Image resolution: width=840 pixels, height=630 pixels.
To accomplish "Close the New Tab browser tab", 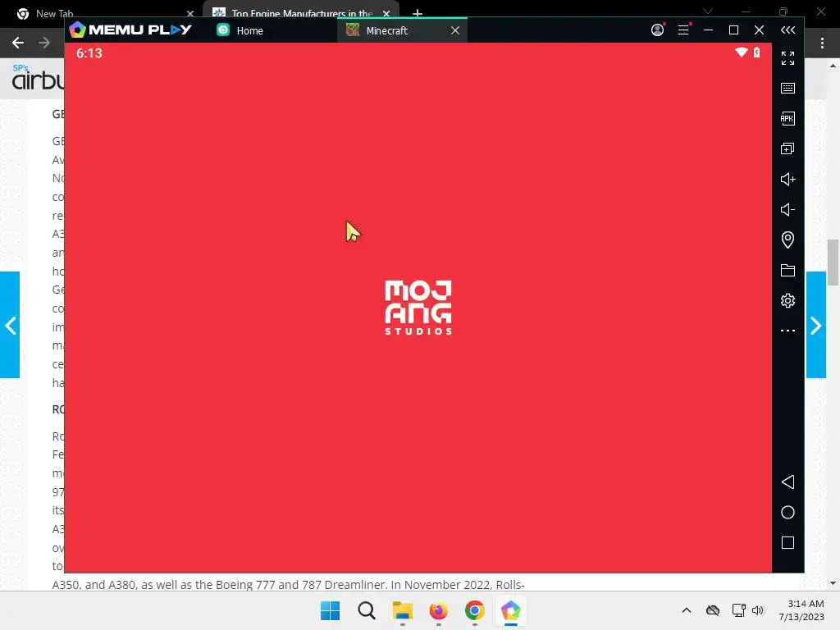I will tap(190, 13).
